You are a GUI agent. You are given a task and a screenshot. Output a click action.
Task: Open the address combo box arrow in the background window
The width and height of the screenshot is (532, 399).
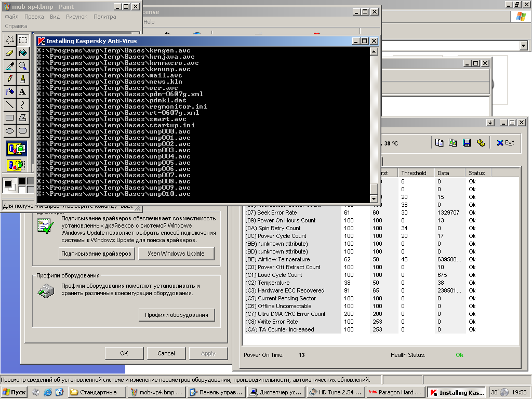coord(524,46)
